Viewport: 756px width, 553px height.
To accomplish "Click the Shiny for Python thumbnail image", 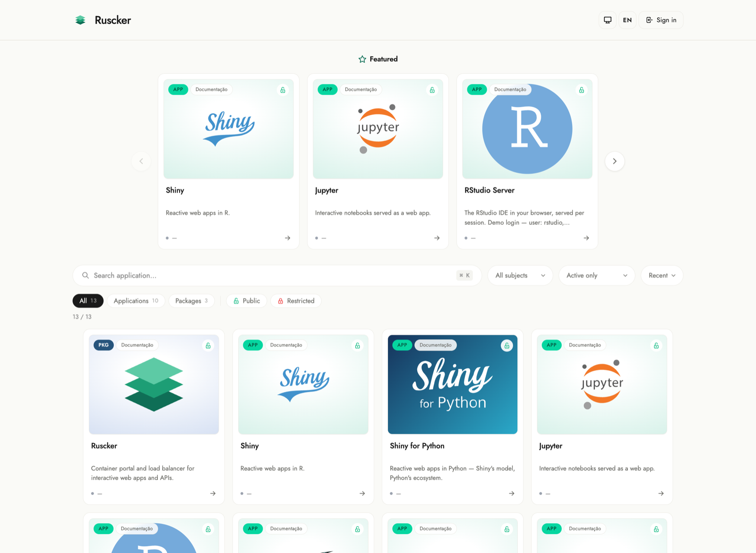I will (453, 384).
